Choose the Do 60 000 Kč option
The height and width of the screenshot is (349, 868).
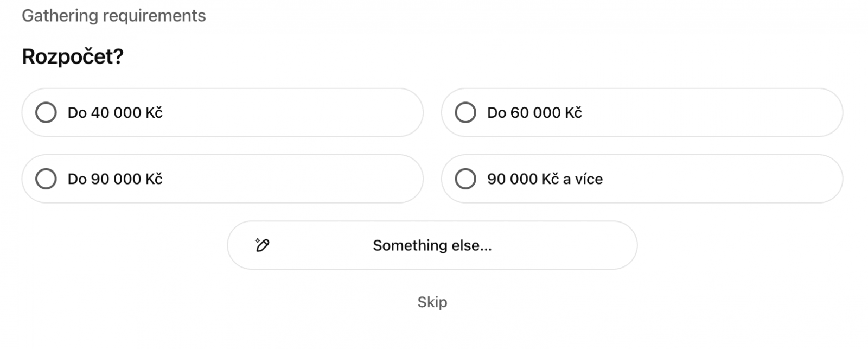click(643, 112)
